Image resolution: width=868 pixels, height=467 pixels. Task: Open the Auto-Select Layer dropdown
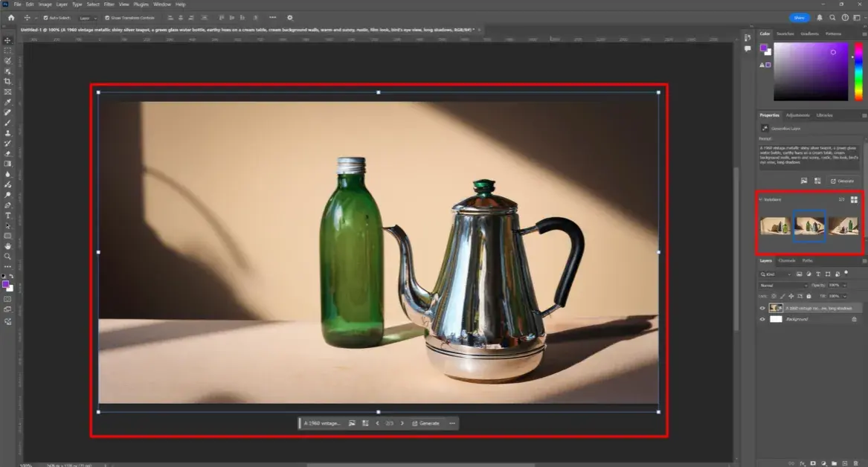coord(88,18)
